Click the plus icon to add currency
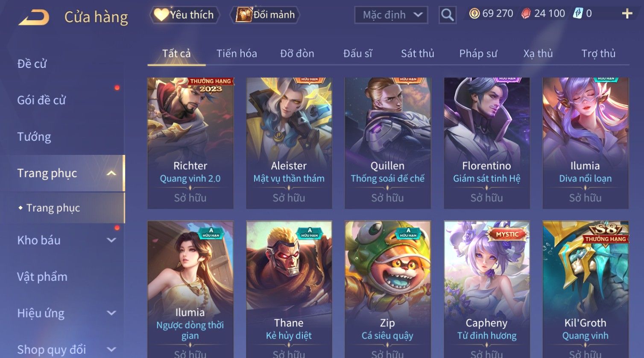Viewport: 644px width, 358px height. tap(627, 14)
